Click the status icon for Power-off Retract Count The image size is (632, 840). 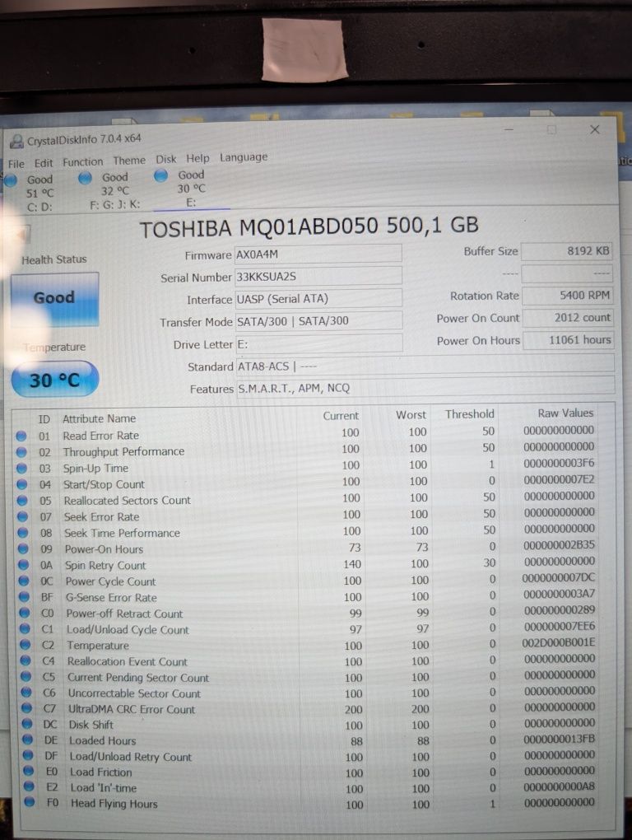coord(25,614)
